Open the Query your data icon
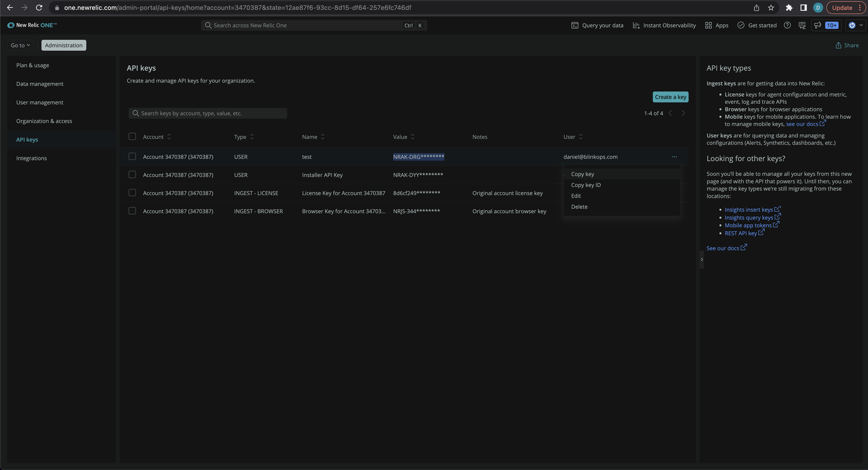Image resolution: width=868 pixels, height=470 pixels. [x=575, y=25]
